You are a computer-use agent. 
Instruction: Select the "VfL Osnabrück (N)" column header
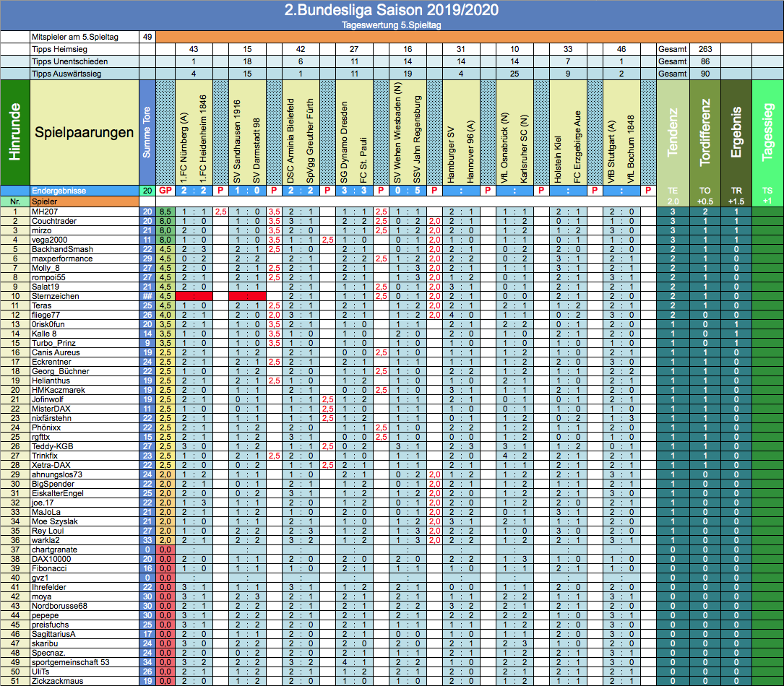(505, 148)
